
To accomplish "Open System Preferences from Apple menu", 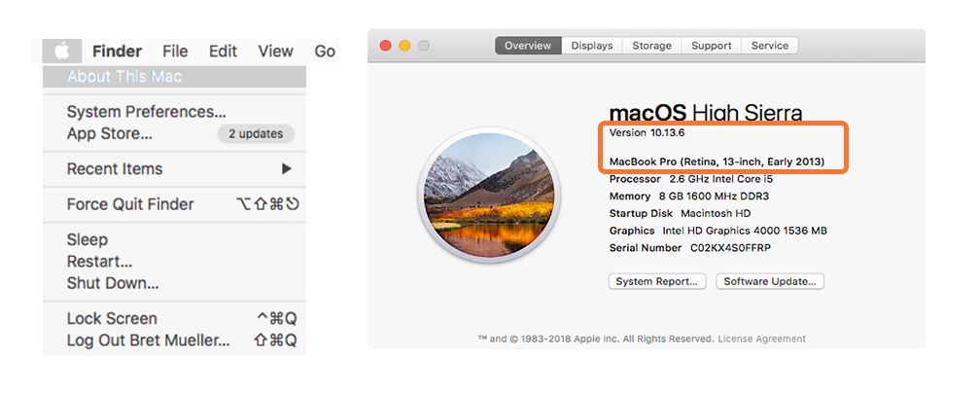I will coord(174,112).
